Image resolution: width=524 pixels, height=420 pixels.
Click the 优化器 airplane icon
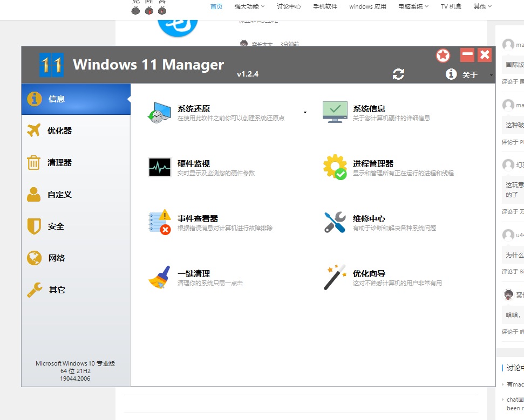click(x=34, y=130)
